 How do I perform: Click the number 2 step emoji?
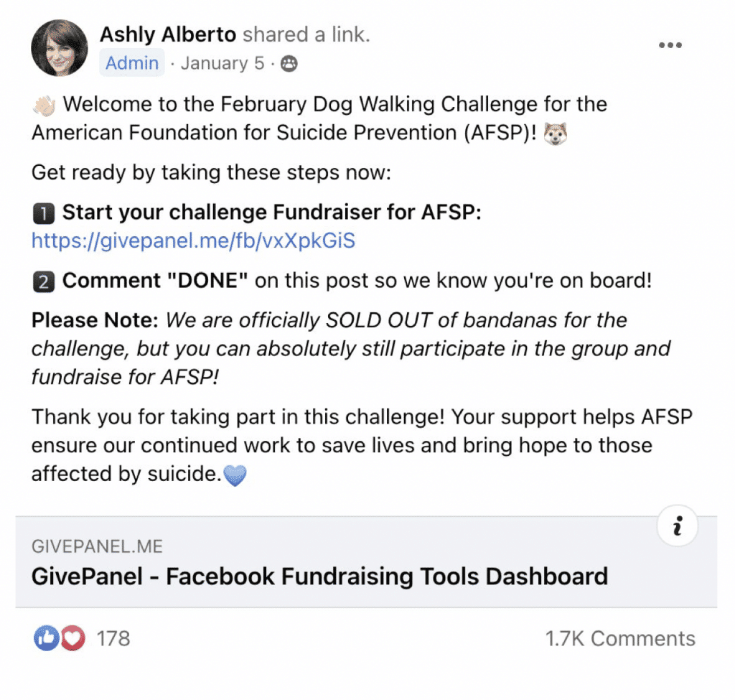(44, 281)
